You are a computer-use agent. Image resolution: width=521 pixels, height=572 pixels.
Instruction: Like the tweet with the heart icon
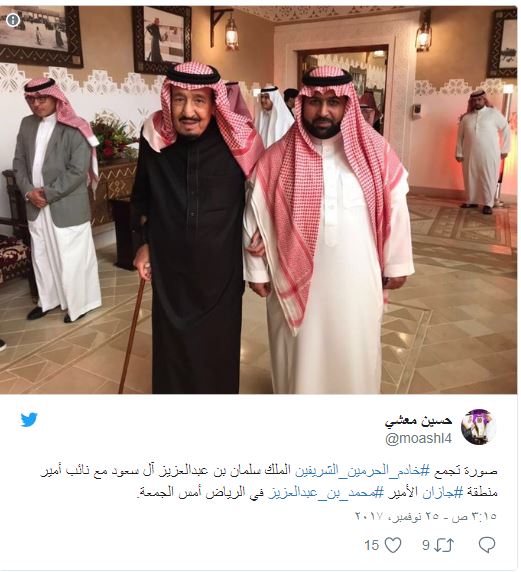pyautogui.click(x=393, y=545)
